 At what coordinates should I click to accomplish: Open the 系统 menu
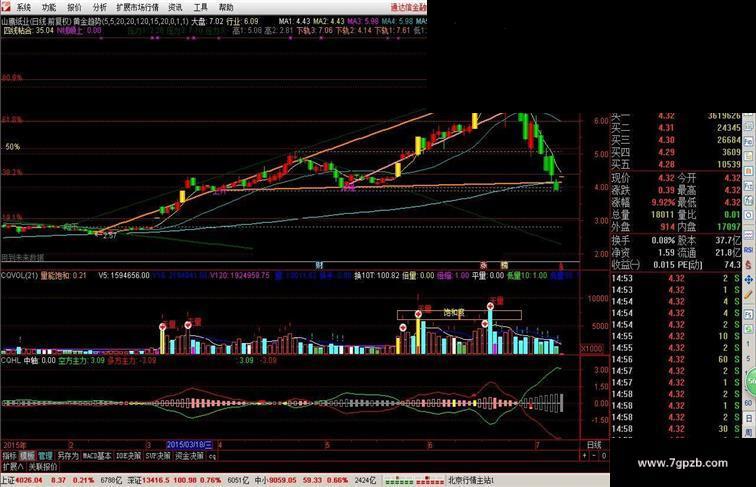[24, 7]
